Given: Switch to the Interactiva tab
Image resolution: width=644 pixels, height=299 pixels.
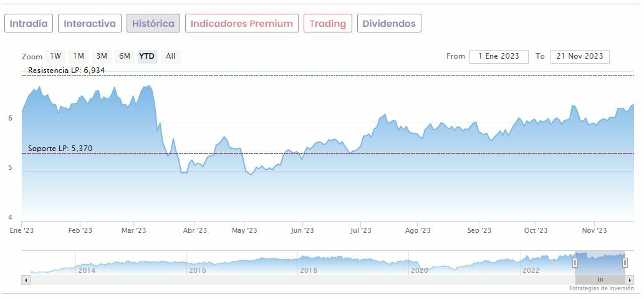Looking at the screenshot, I should click(90, 24).
